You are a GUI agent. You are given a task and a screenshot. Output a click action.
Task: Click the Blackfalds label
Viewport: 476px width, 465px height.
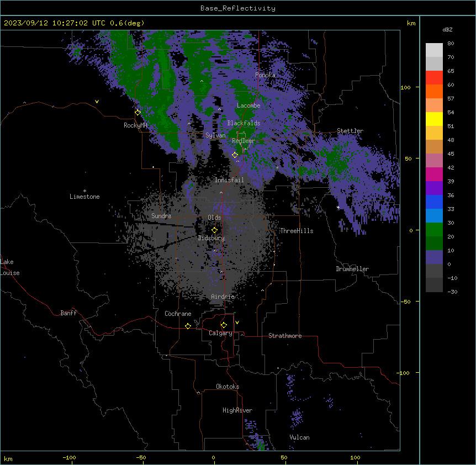[244, 123]
